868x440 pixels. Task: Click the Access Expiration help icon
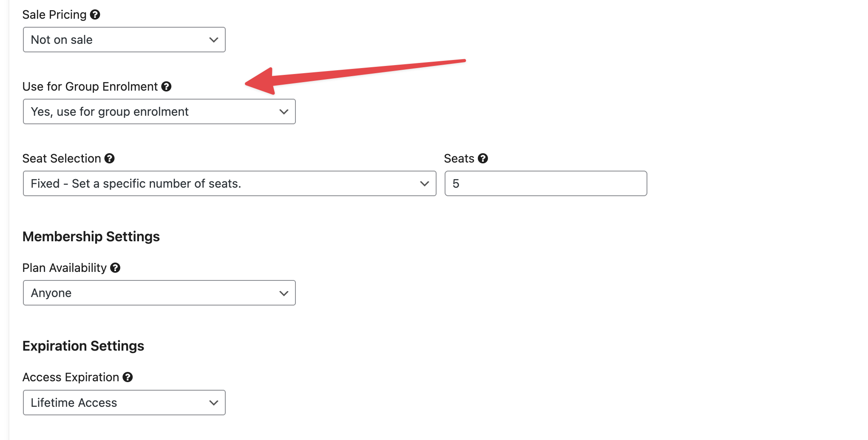[128, 377]
